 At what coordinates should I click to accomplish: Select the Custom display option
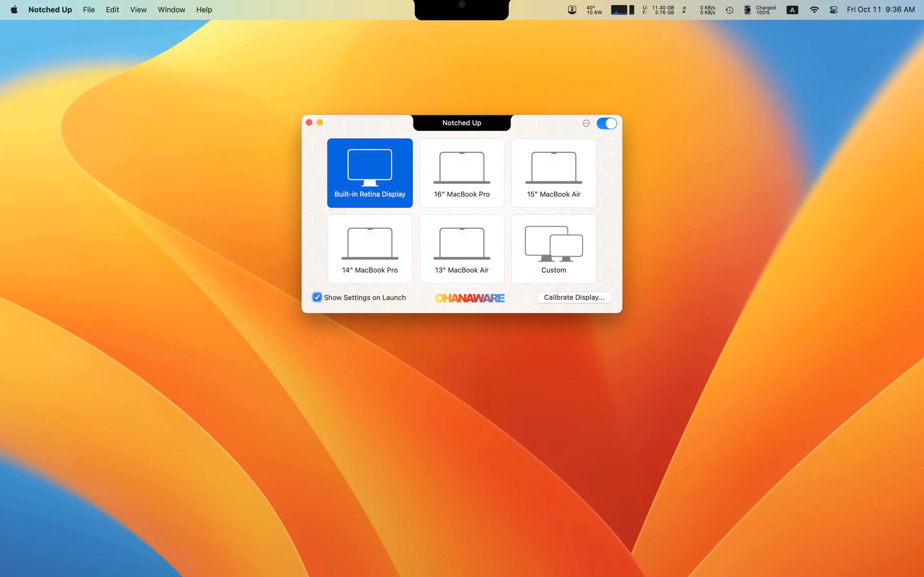554,249
